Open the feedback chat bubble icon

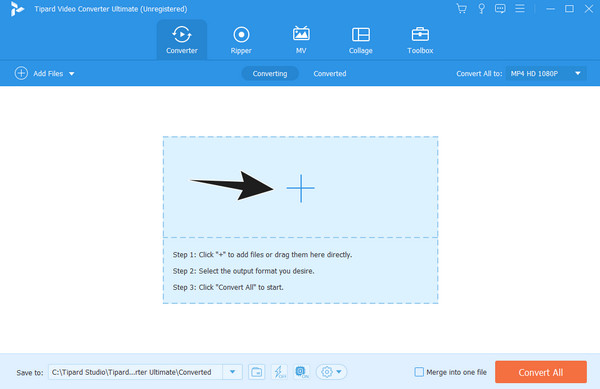[500, 9]
